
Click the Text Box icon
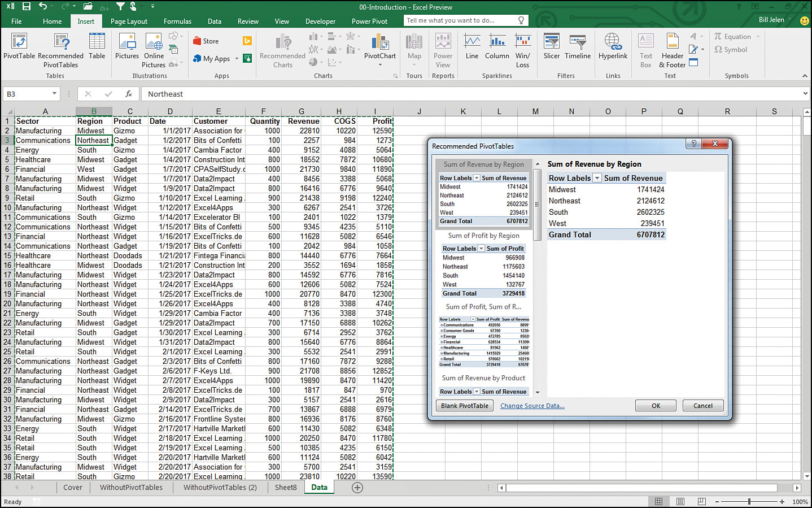[x=646, y=50]
